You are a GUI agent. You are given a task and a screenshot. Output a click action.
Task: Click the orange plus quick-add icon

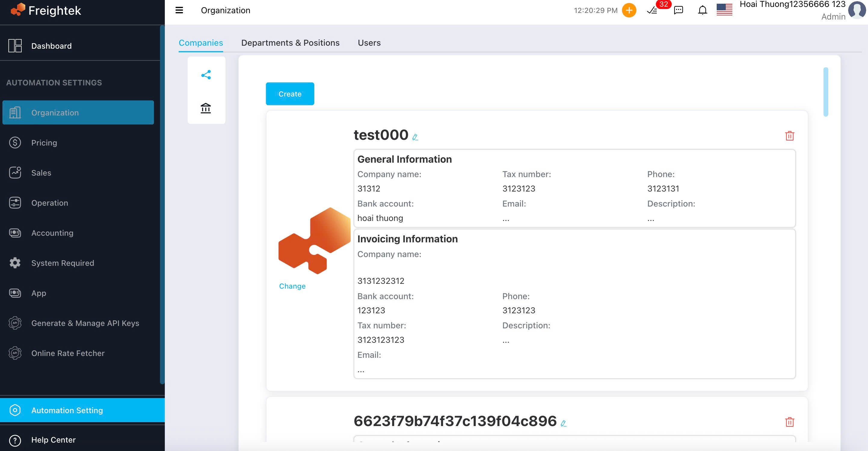(x=629, y=10)
